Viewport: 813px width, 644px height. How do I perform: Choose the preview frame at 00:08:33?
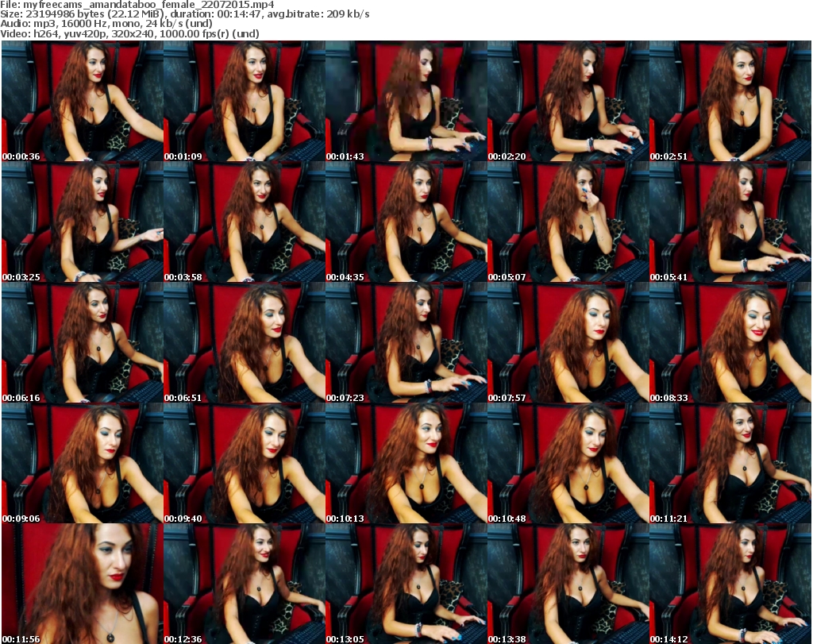pos(730,343)
